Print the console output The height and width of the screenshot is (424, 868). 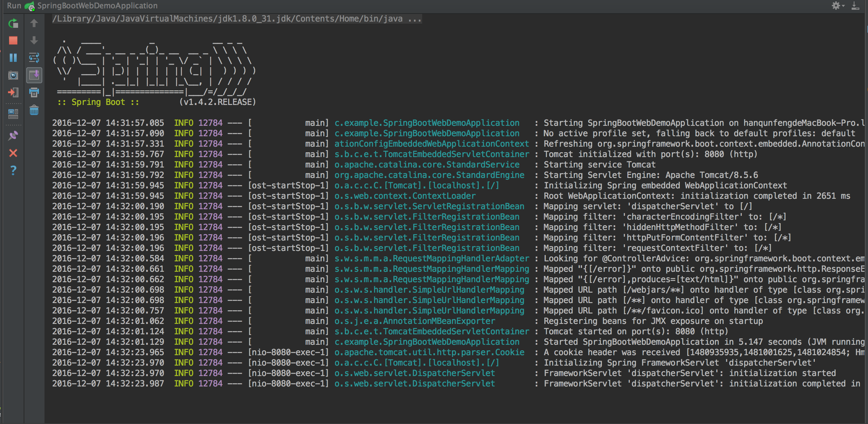34,92
